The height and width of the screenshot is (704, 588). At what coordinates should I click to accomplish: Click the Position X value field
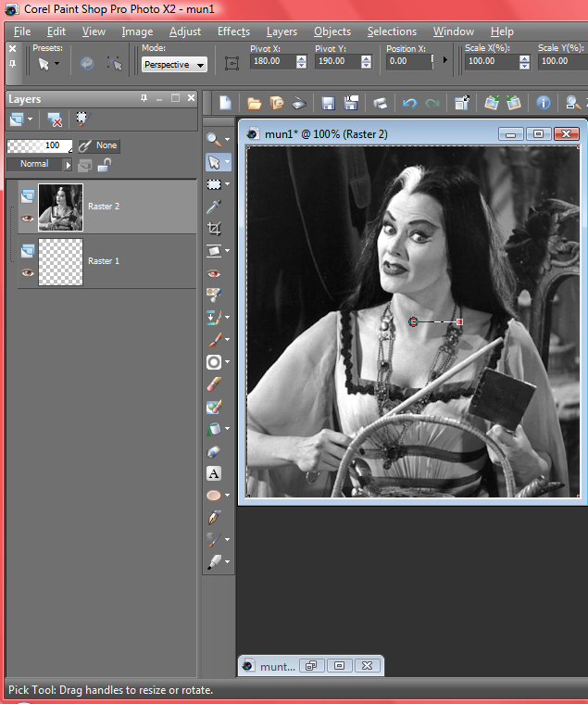point(409,61)
